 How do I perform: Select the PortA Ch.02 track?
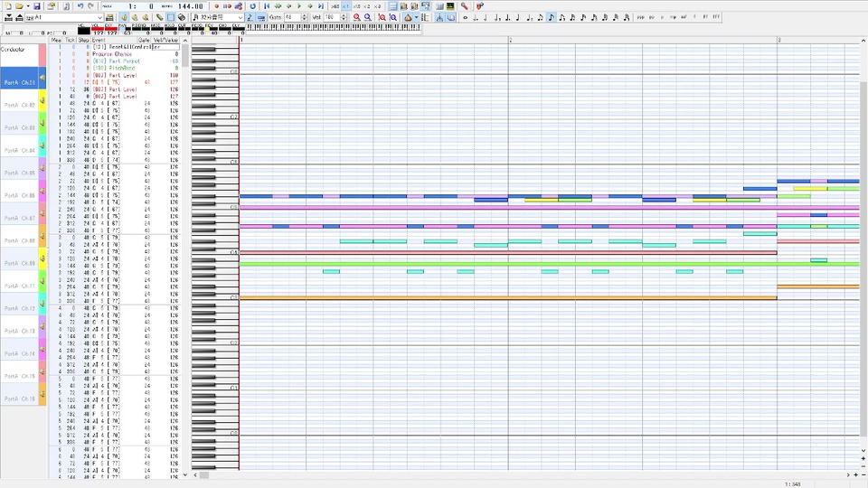point(19,100)
